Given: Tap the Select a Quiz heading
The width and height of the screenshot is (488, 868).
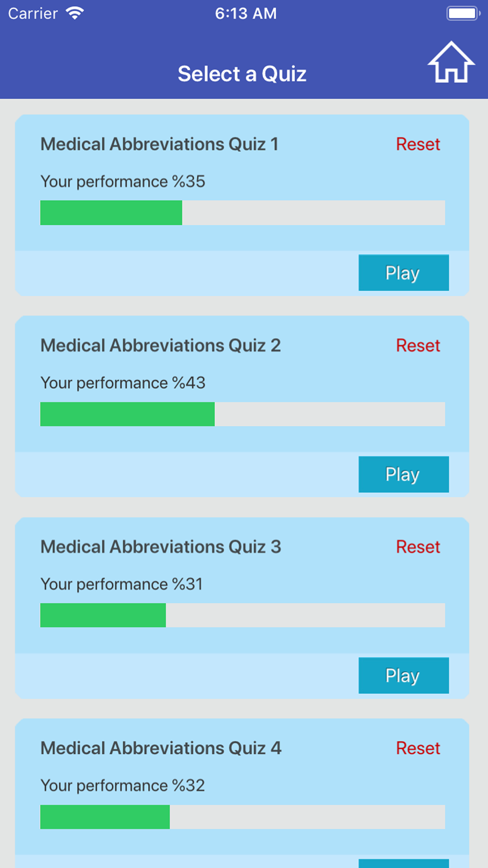Looking at the screenshot, I should pos(242,74).
